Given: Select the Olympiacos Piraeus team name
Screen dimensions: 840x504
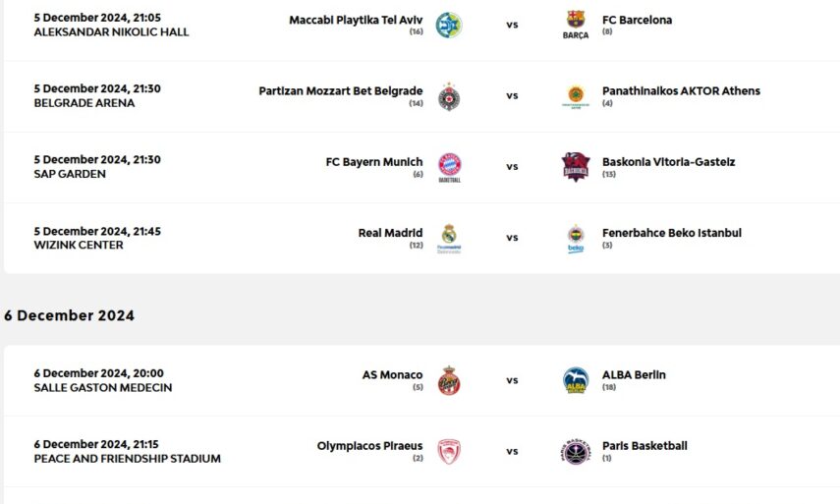Looking at the screenshot, I should pos(369,445).
